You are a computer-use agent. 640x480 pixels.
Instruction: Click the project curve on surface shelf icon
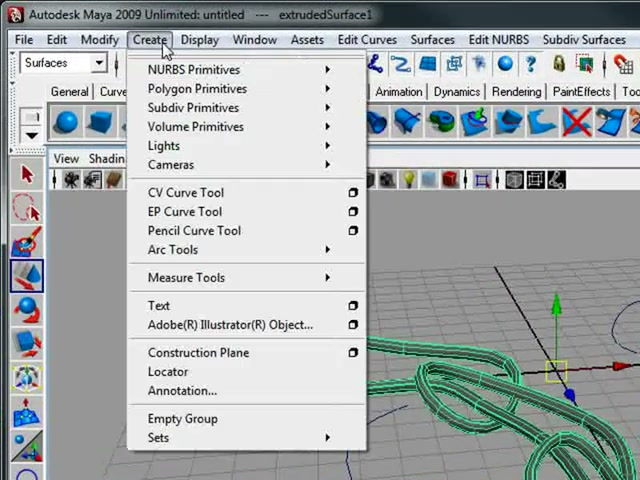(x=610, y=122)
